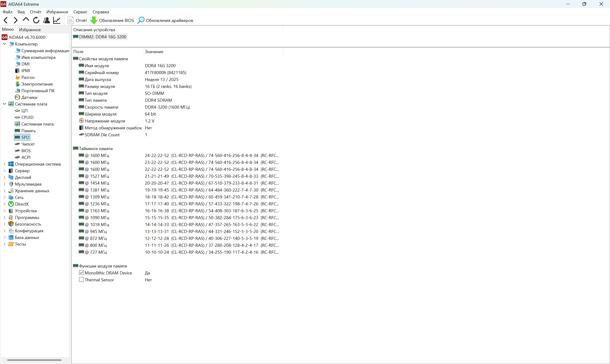Open the graph chart toolbar icon
The height and width of the screenshot is (364, 610).
(x=57, y=20)
